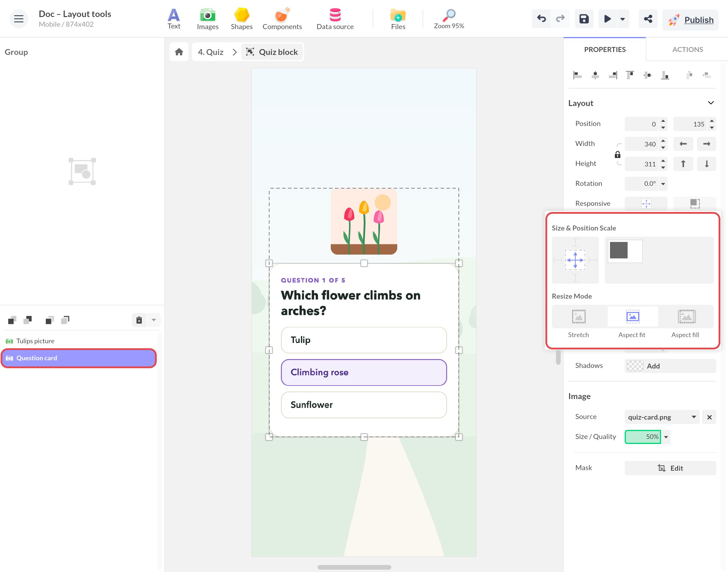Toggle the aspect ratio lock
This screenshot has height=572, width=728.
pos(617,154)
